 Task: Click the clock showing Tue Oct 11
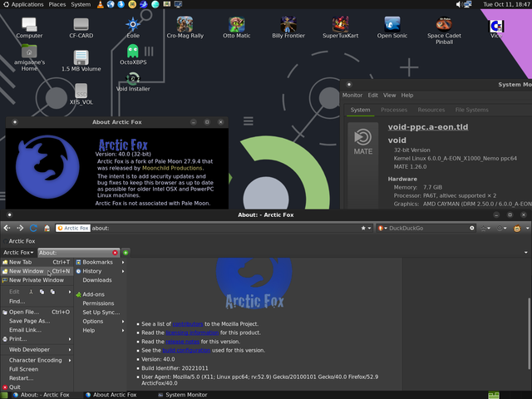pos(507,4)
